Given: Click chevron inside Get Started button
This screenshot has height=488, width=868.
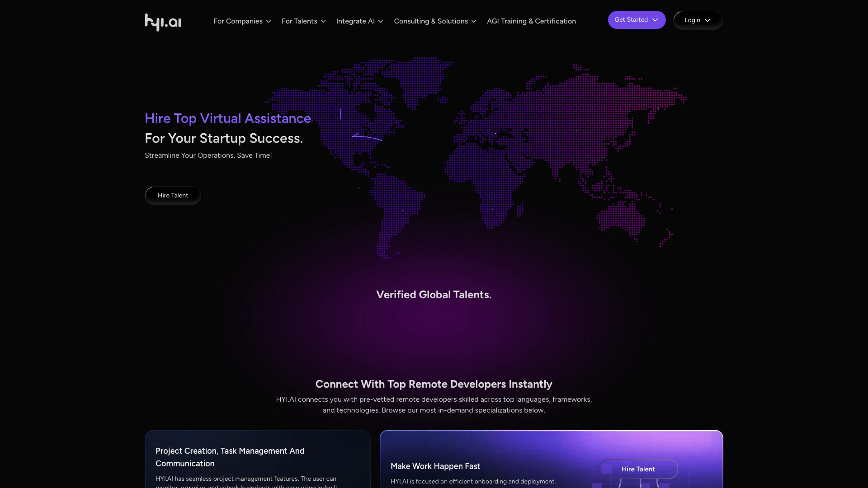Looking at the screenshot, I should coord(655,20).
